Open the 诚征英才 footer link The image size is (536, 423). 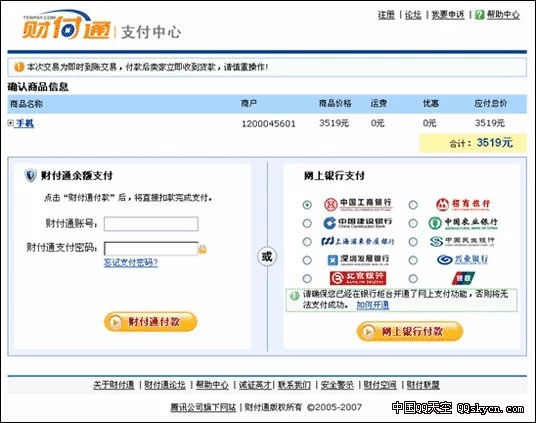click(255, 385)
